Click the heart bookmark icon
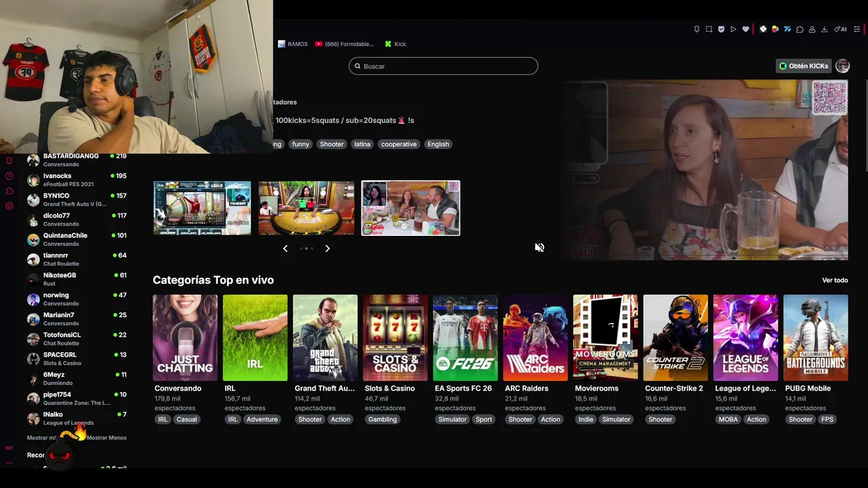Viewport: 868px width, 488px height. click(745, 29)
